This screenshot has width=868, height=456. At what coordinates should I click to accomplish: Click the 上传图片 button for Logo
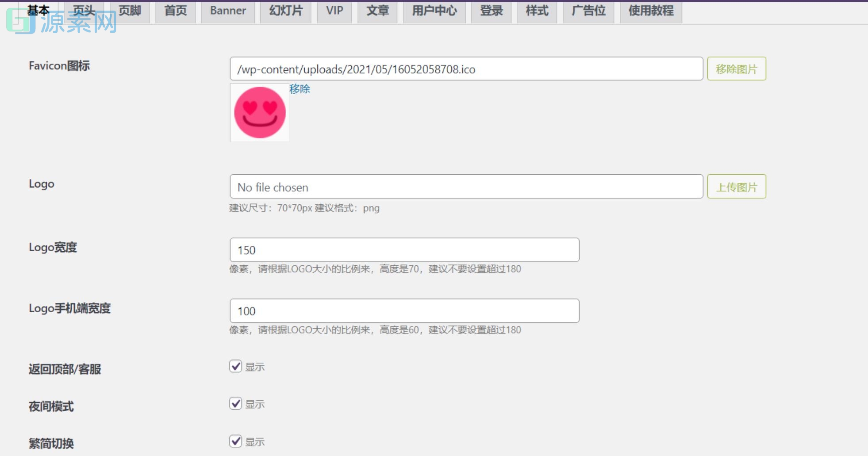(737, 186)
